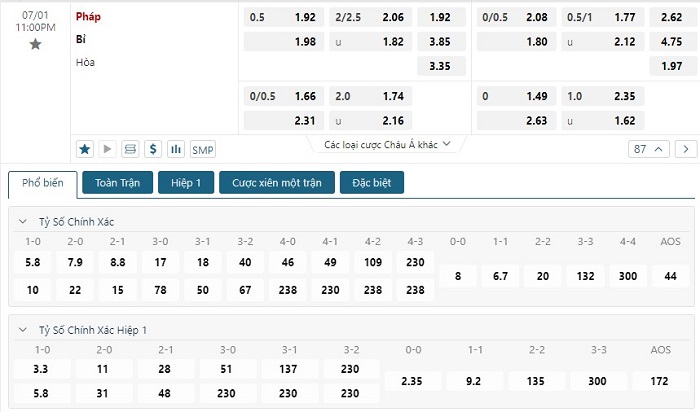700x412 pixels.
Task: Open the 'Hiệp 1' tab
Action: (186, 184)
